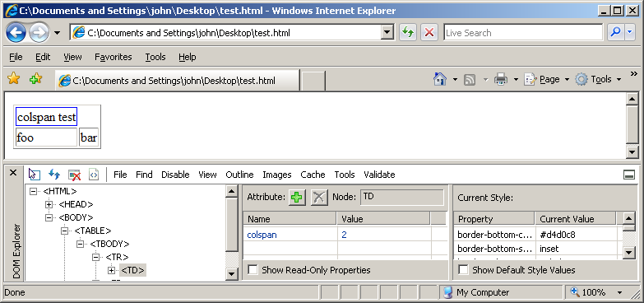Click the command bar overflow chevron
The image size is (644, 303).
pyautogui.click(x=634, y=73)
